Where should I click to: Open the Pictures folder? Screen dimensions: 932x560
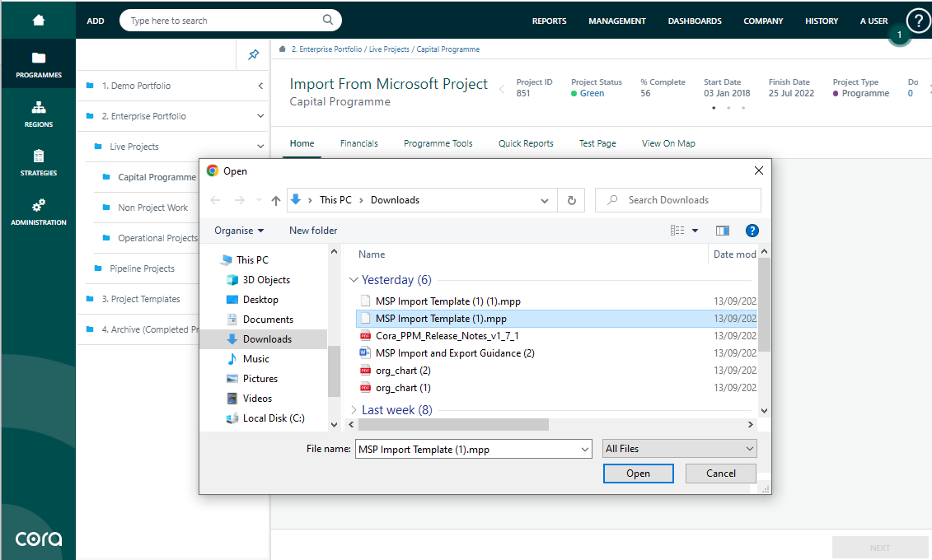[260, 379]
